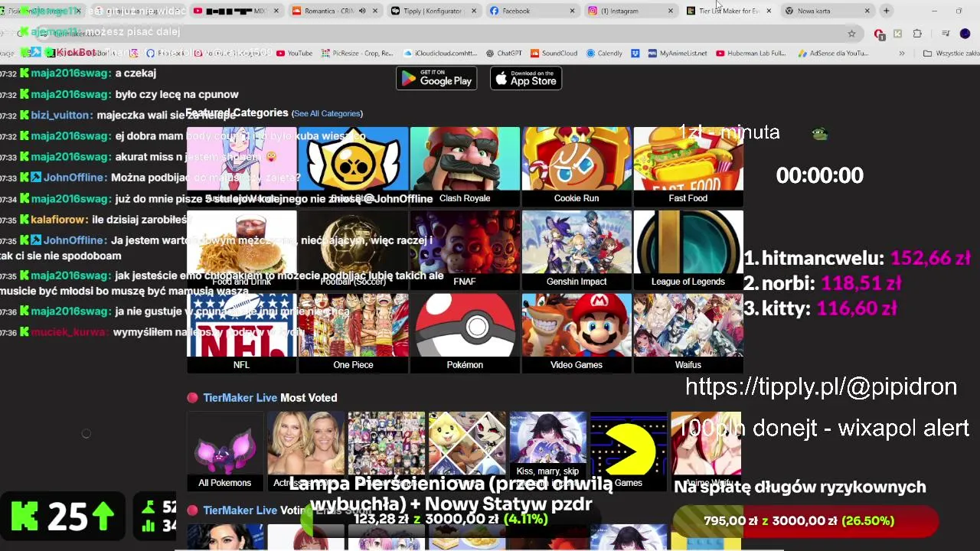
Task: Click username kalafiorow in chat
Action: point(60,220)
